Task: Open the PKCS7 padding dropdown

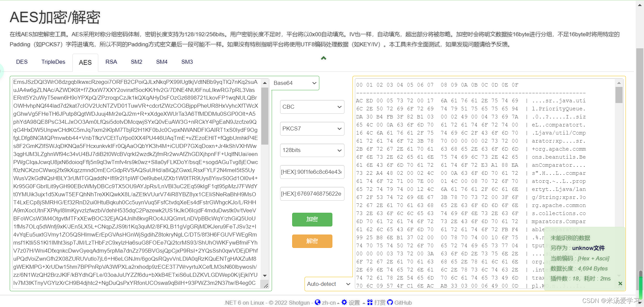Action: [x=312, y=129]
